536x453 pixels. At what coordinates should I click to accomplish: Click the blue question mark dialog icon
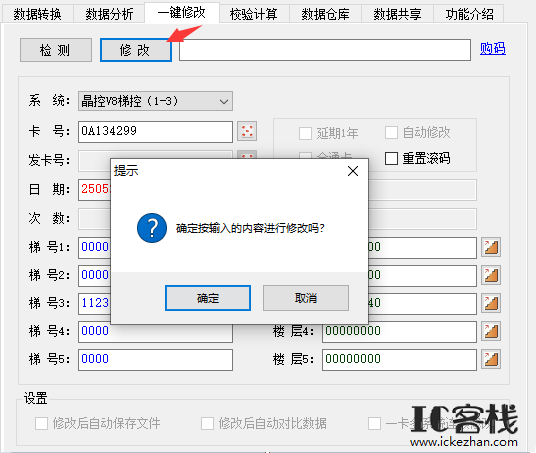pyautogui.click(x=152, y=228)
